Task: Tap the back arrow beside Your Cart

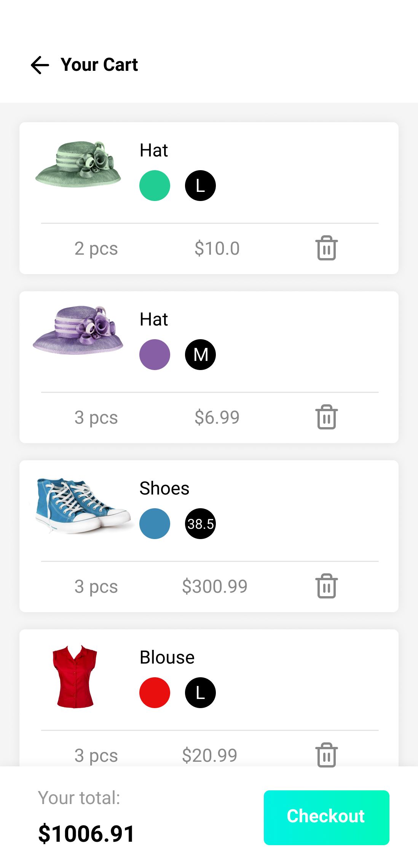Action: [x=40, y=65]
